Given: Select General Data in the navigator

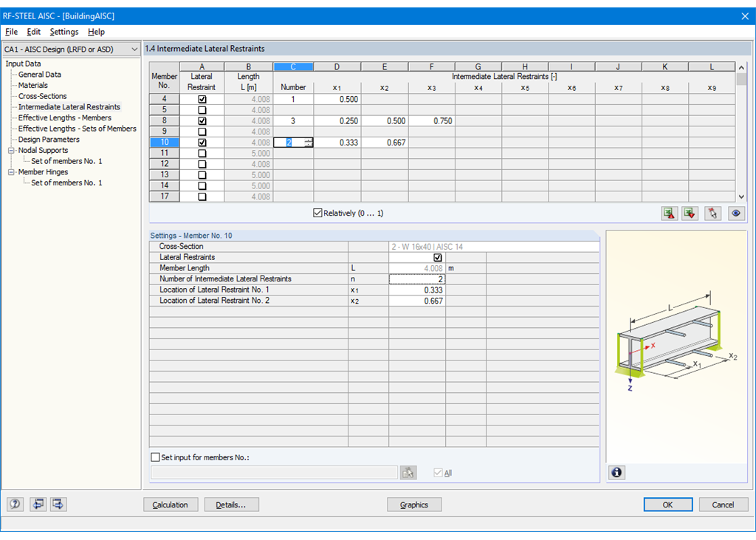Looking at the screenshot, I should [x=40, y=75].
